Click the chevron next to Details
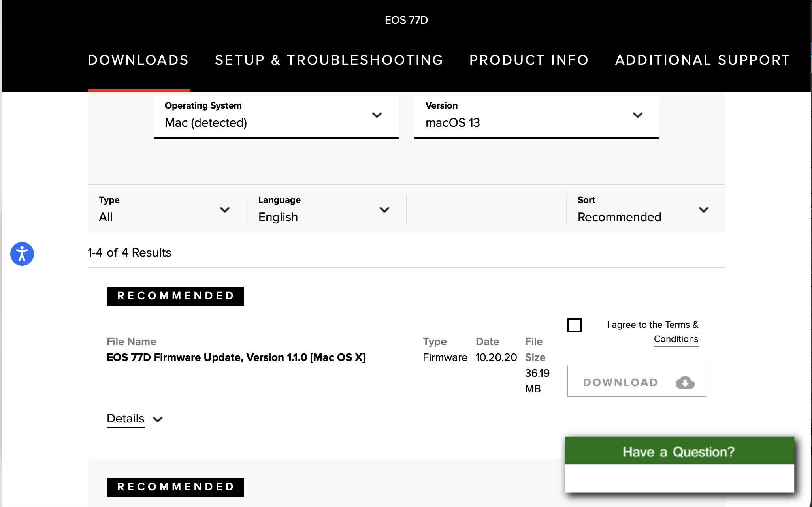This screenshot has height=507, width=812. point(158,419)
